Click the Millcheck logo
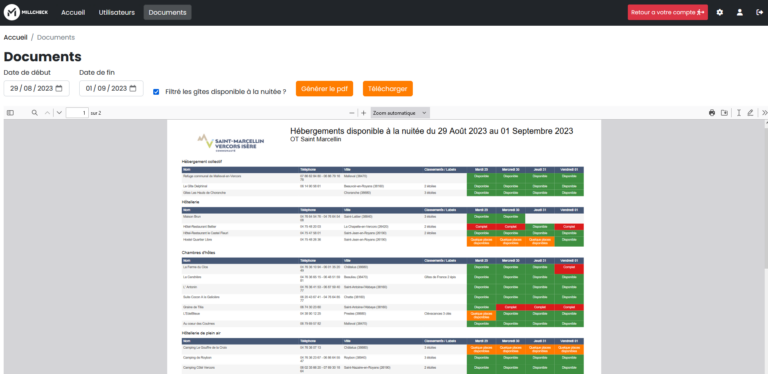Screen dimensions: 768x374 [26, 12]
